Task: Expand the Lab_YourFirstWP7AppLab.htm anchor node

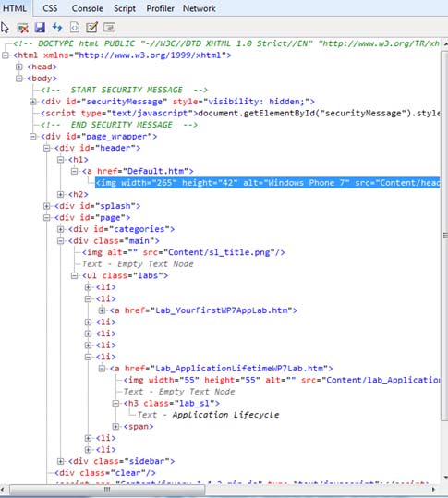Action: pyautogui.click(x=102, y=310)
